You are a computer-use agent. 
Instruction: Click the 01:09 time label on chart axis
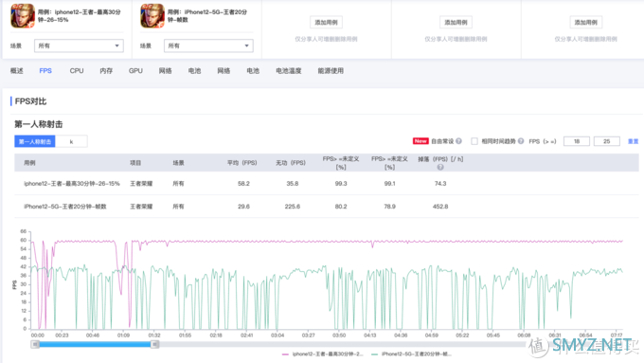tap(123, 336)
